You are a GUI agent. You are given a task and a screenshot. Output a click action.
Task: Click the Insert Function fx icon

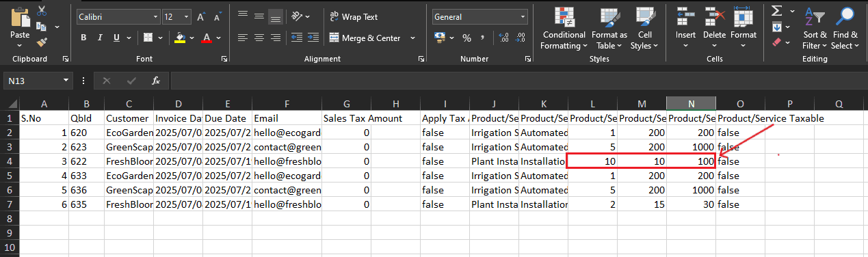click(156, 81)
